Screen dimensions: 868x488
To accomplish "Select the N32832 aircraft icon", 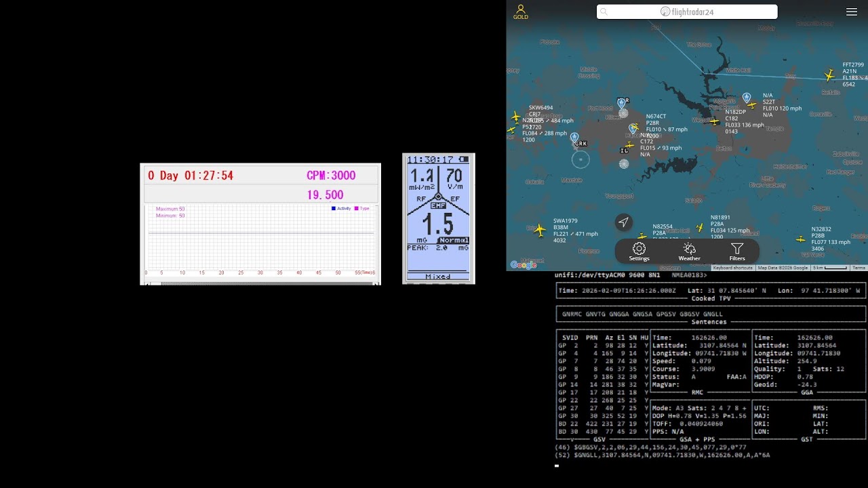I will point(801,239).
